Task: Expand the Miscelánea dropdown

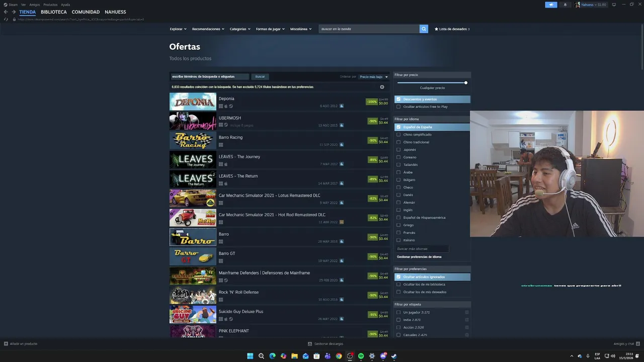Action: [301, 29]
